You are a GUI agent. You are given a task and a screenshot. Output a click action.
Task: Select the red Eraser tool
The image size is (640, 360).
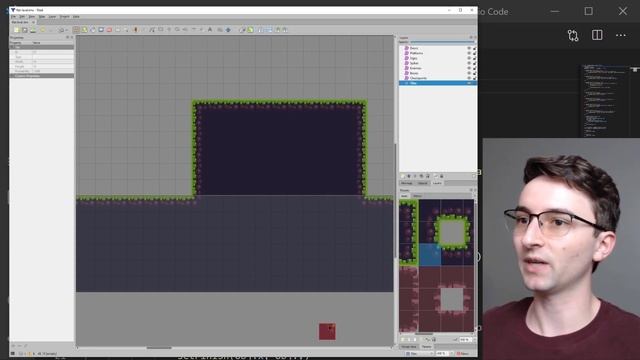[x=109, y=30]
